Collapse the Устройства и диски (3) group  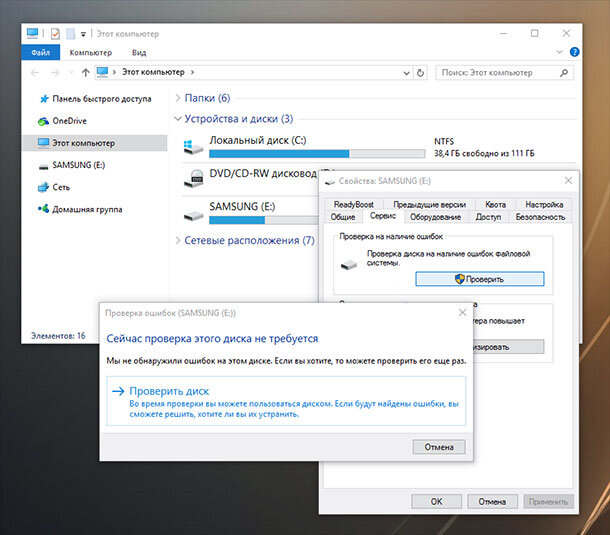click(178, 119)
